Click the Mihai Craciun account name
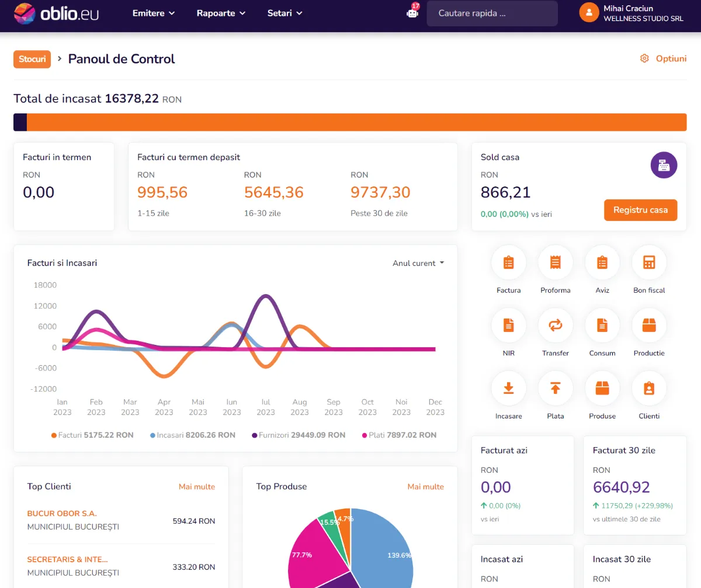This screenshot has width=701, height=588. (629, 8)
